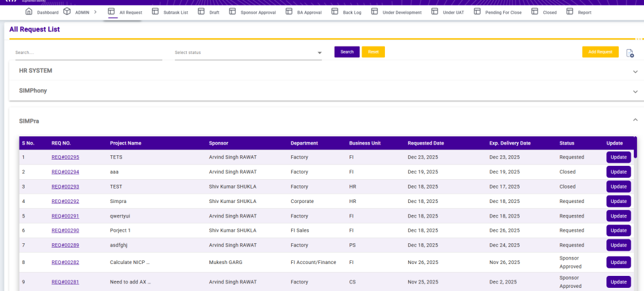The width and height of the screenshot is (644, 291).
Task: Collapse the SIMPra section
Action: (x=635, y=121)
